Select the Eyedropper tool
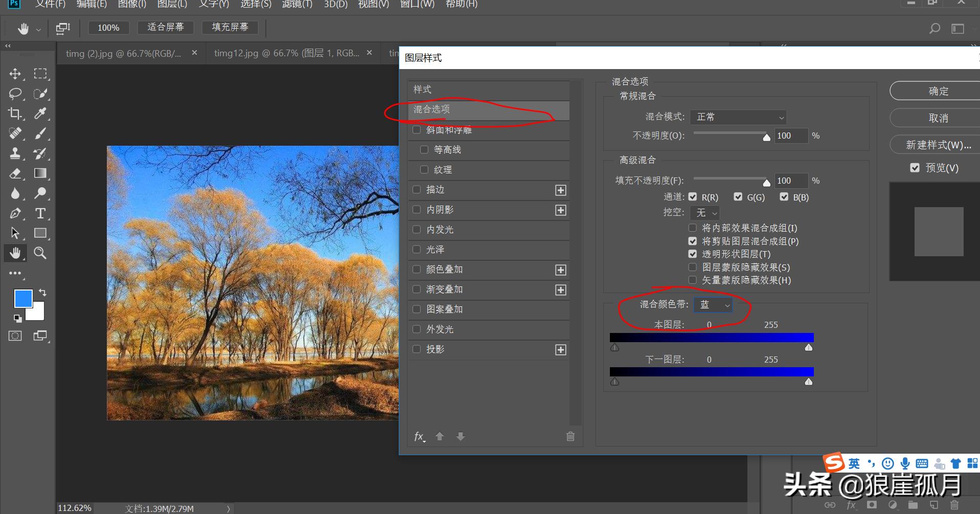The height and width of the screenshot is (514, 980). pyautogui.click(x=40, y=114)
